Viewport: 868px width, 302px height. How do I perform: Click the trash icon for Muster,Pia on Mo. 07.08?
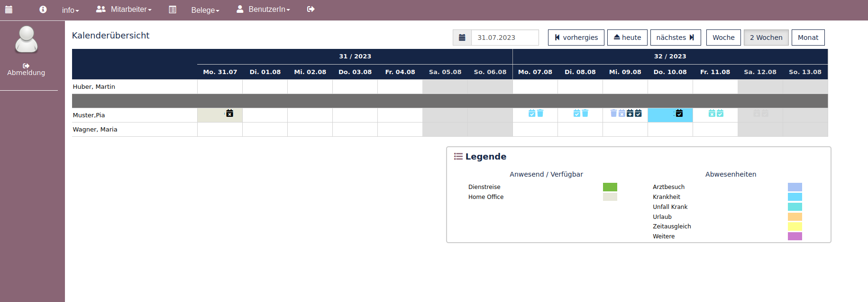tap(540, 113)
